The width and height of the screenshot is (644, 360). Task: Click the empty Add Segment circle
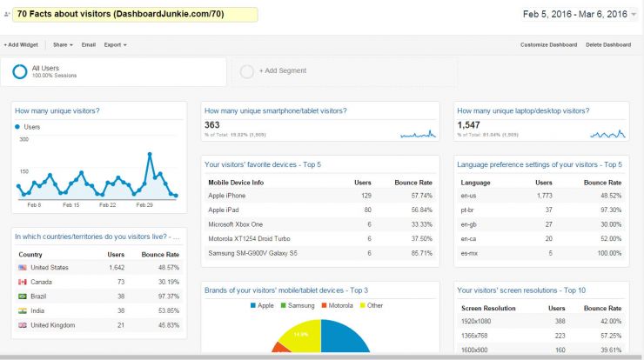(x=247, y=71)
